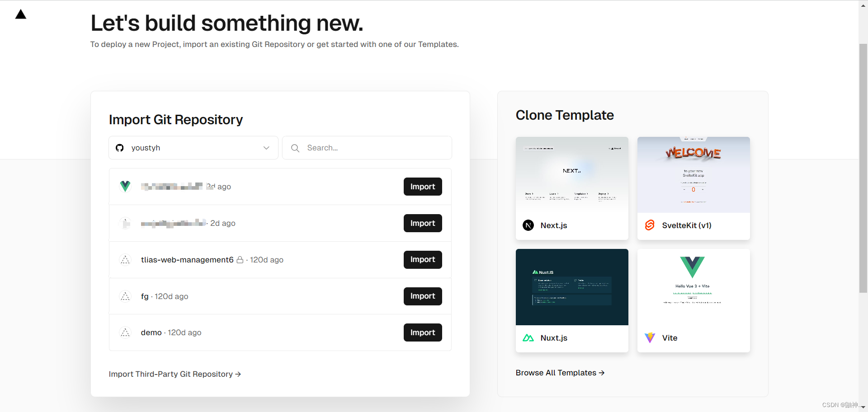Select the demo repository name

[x=151, y=332]
